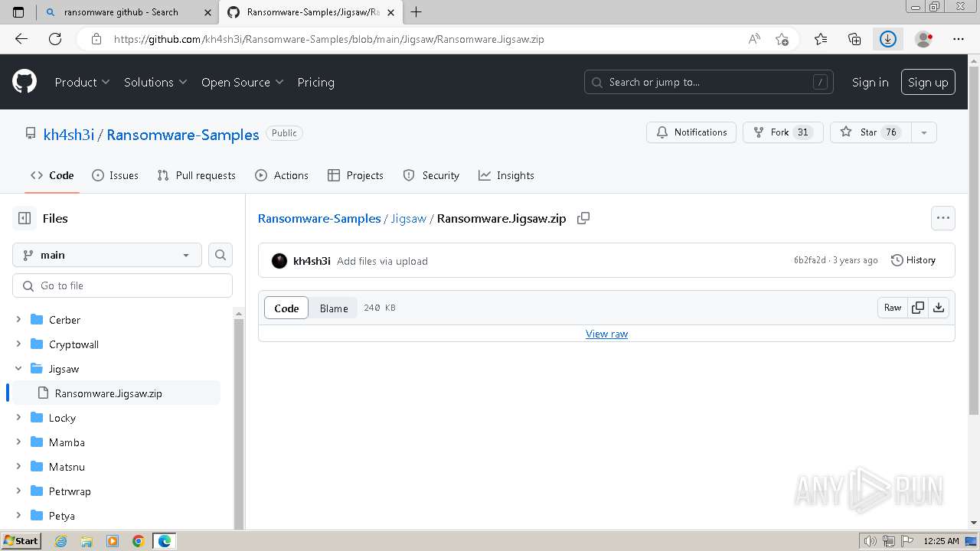Open the read aloud icon
Viewport: 980px width, 551px height.
(x=754, y=39)
